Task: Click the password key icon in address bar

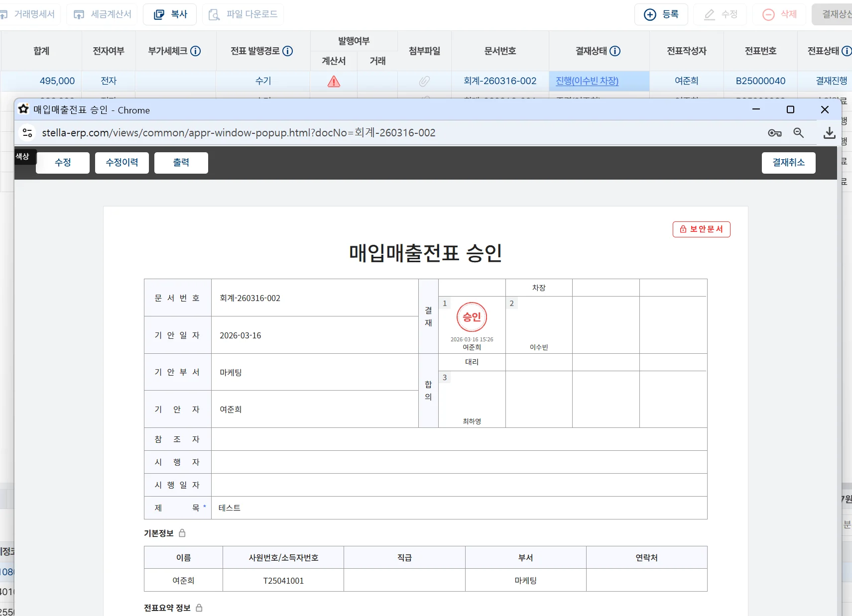Action: pyautogui.click(x=774, y=133)
